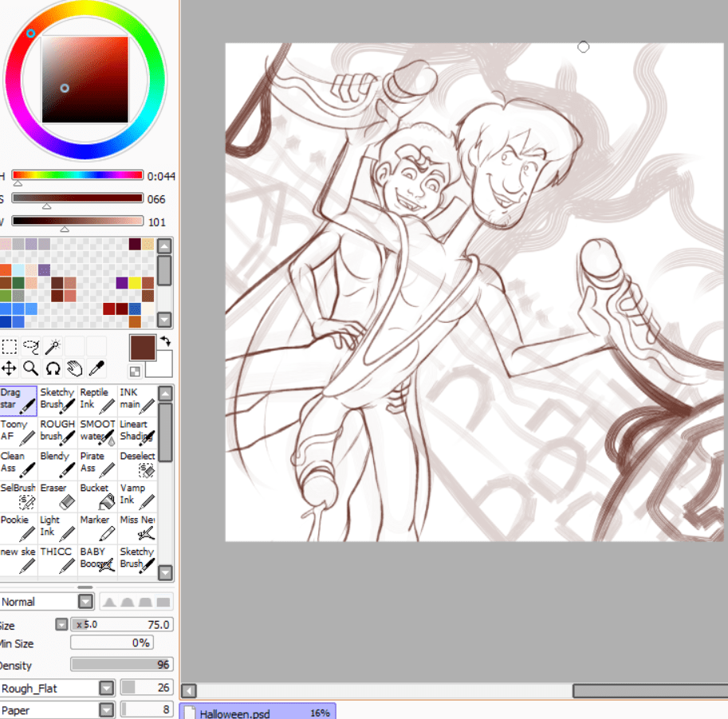Select the rectangular Selection tool

point(9,347)
